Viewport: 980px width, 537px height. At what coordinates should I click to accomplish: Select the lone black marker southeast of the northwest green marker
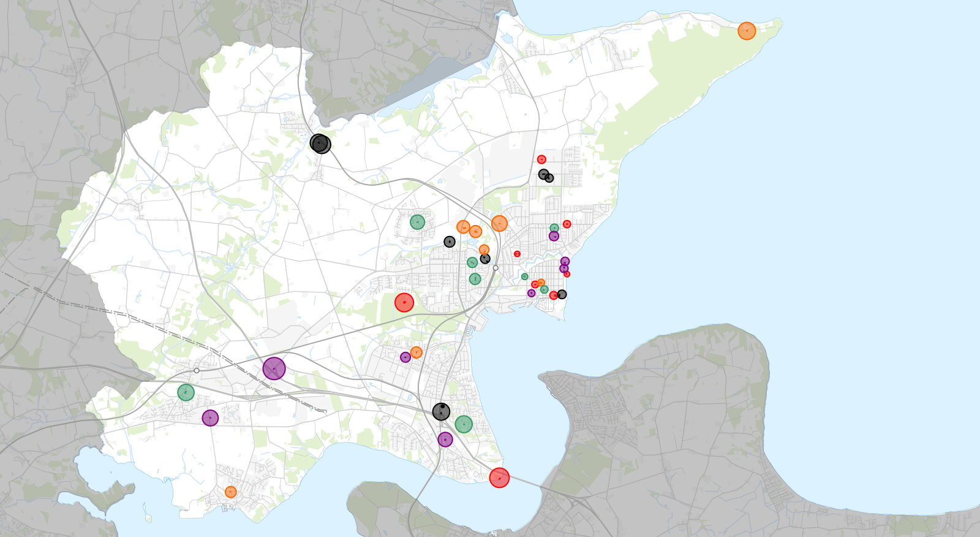[x=449, y=242]
